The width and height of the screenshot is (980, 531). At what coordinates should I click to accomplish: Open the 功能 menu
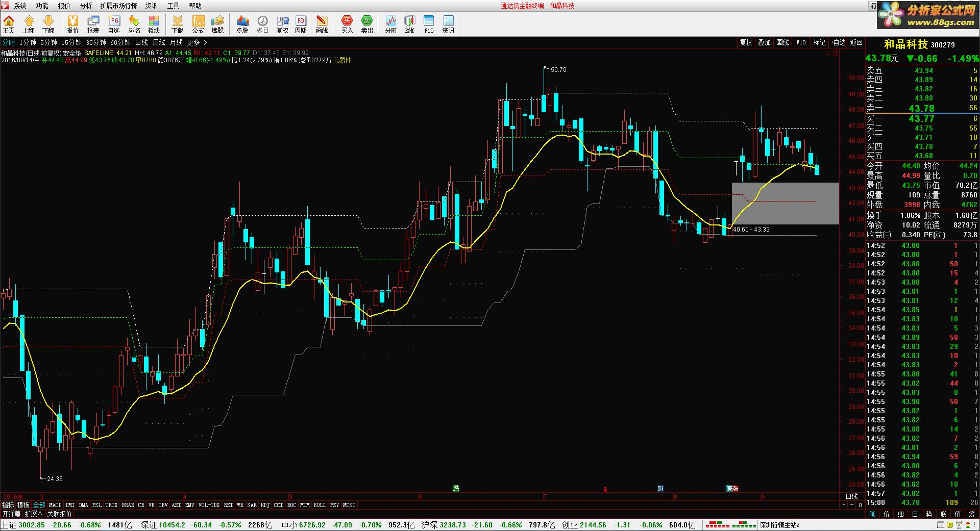click(42, 6)
